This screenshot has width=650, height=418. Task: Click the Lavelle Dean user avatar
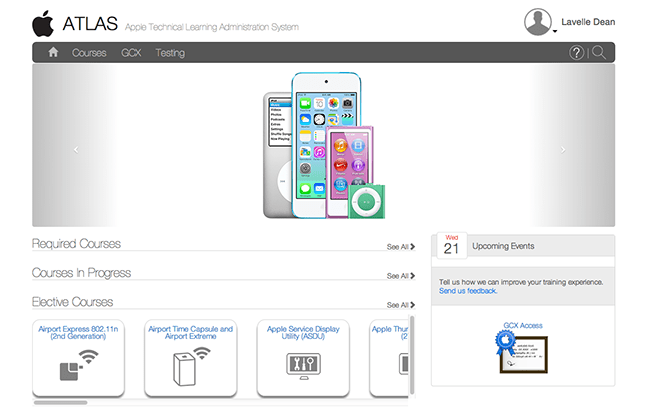(x=538, y=22)
